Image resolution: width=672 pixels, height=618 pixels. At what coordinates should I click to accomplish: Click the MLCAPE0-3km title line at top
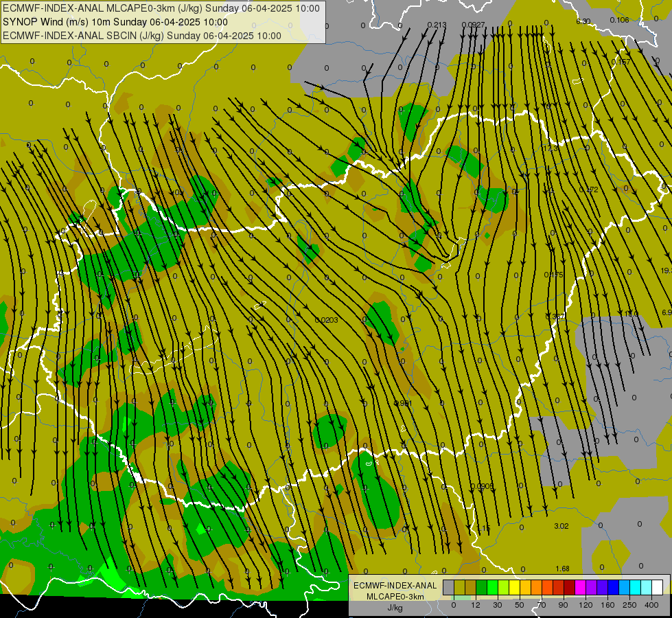pos(161,8)
